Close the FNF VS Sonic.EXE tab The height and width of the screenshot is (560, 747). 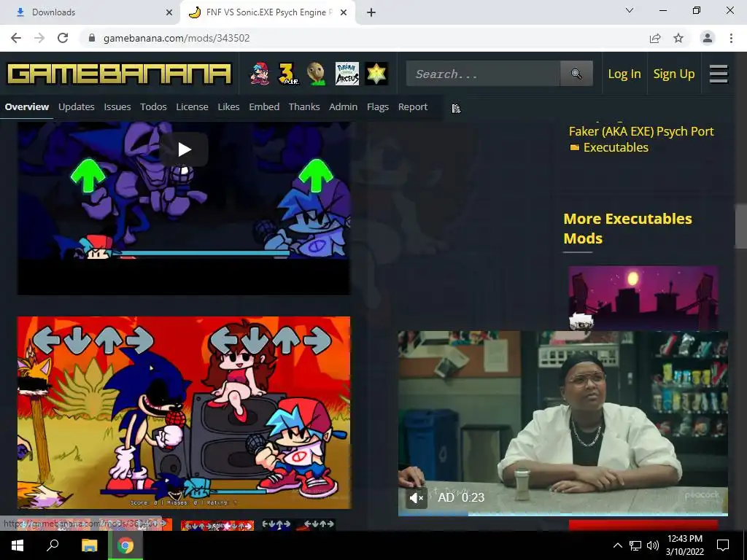point(344,12)
